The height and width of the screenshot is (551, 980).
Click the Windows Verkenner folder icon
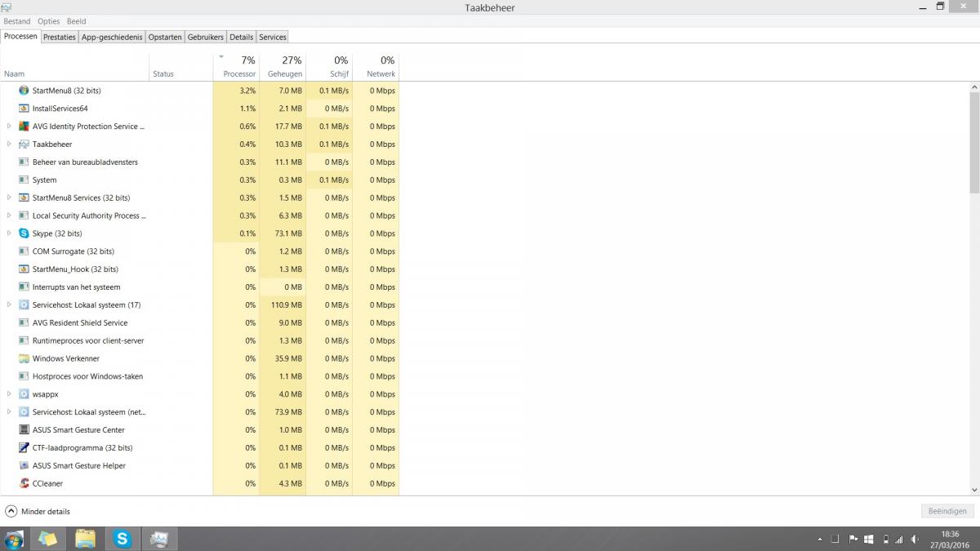[x=24, y=359]
